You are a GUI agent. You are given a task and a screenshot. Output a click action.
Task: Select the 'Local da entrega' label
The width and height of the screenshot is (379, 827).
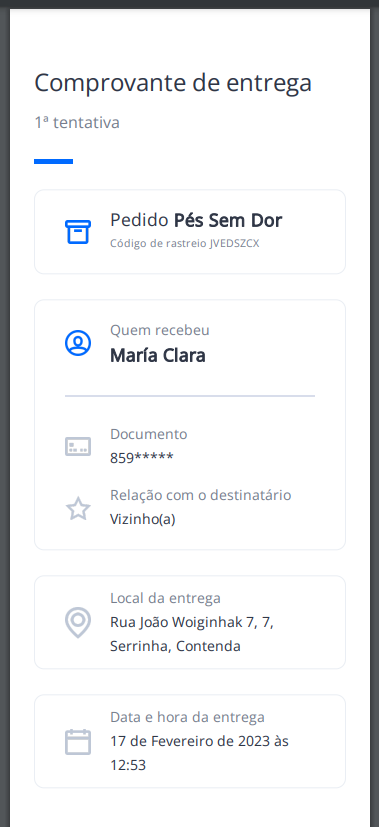click(165, 599)
